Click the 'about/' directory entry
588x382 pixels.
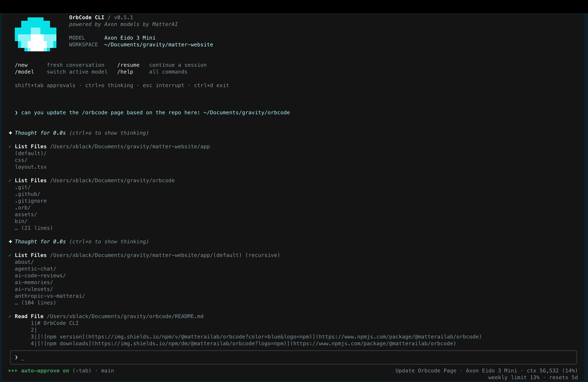[x=24, y=262]
